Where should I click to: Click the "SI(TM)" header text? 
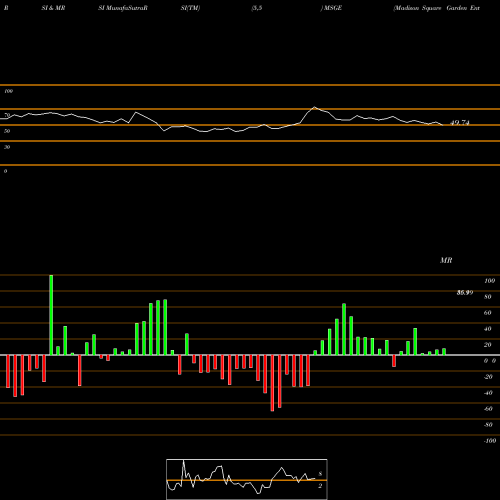pyautogui.click(x=190, y=8)
